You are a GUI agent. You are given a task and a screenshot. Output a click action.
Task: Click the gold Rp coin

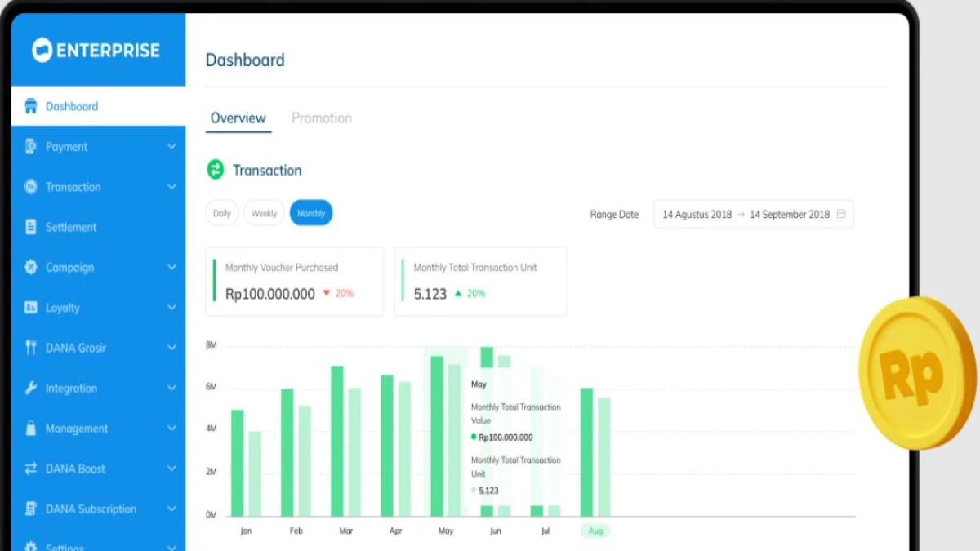(x=917, y=373)
